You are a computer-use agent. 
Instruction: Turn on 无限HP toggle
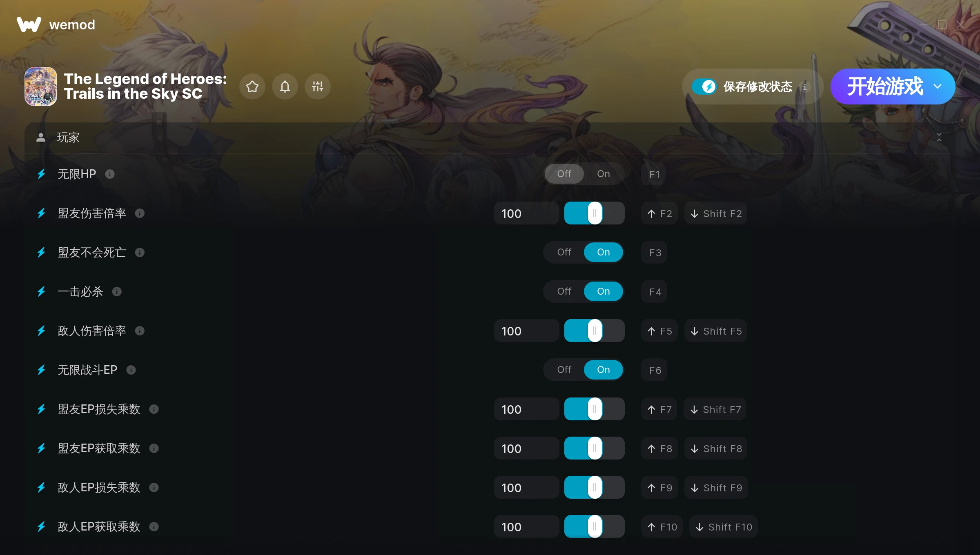click(x=603, y=174)
